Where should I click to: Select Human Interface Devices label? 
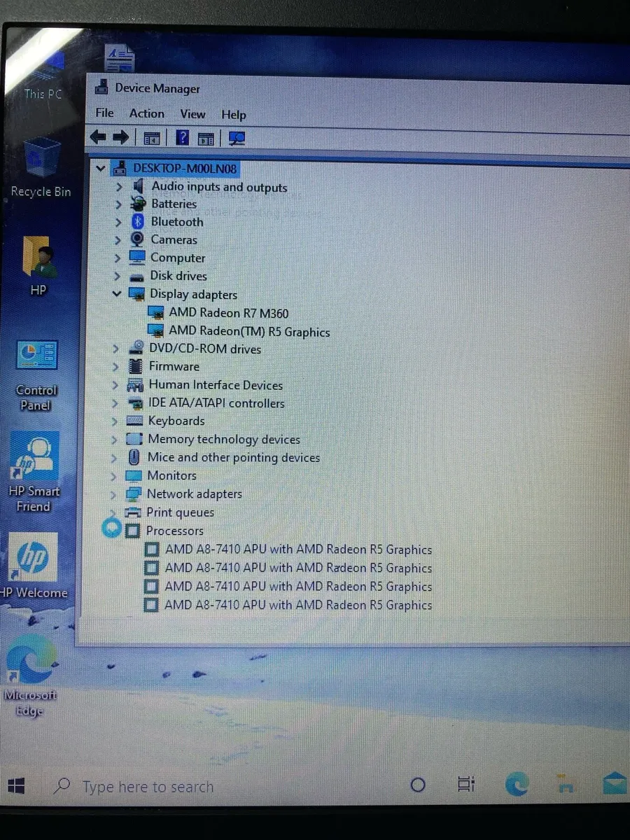(216, 385)
